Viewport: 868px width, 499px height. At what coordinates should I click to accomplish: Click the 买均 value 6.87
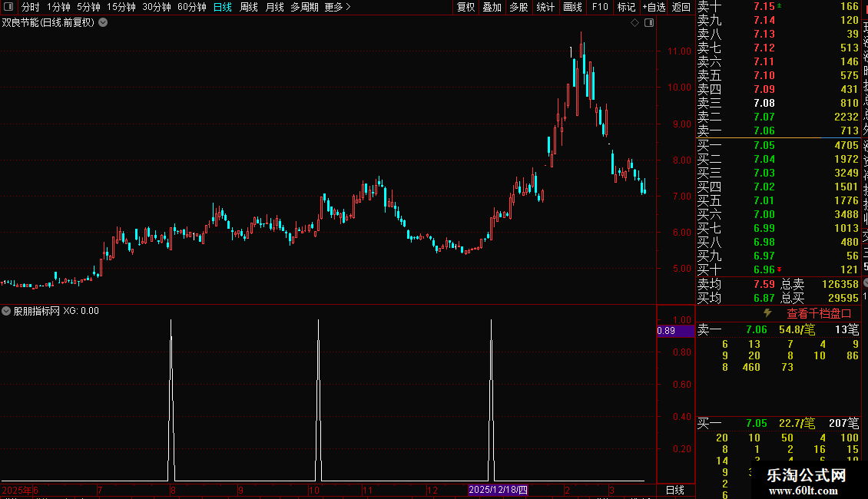[764, 298]
